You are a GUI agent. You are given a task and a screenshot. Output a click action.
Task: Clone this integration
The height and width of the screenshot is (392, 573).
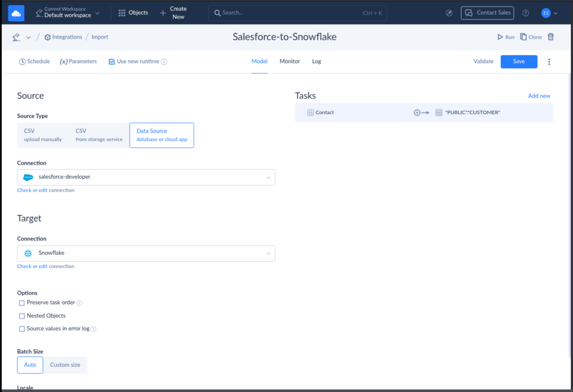[531, 37]
